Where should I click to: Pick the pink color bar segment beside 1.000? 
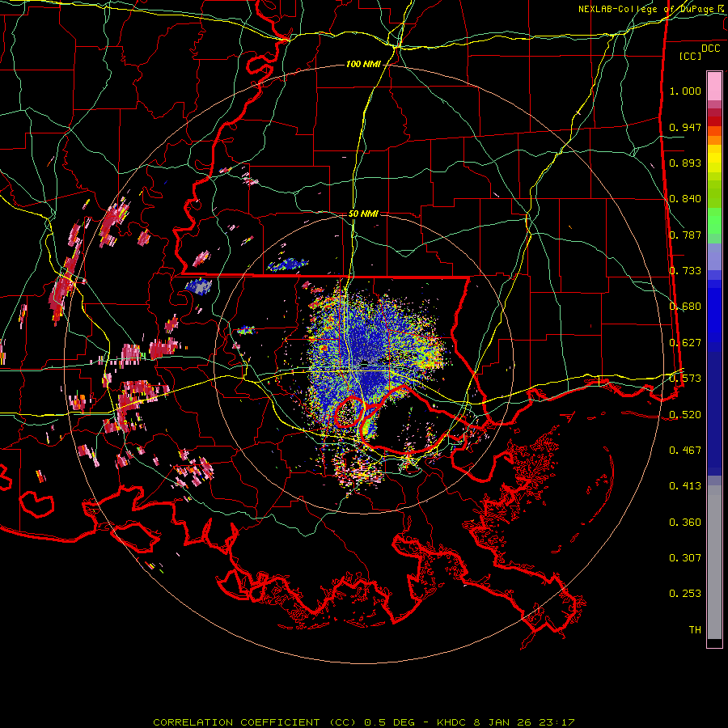(714, 87)
